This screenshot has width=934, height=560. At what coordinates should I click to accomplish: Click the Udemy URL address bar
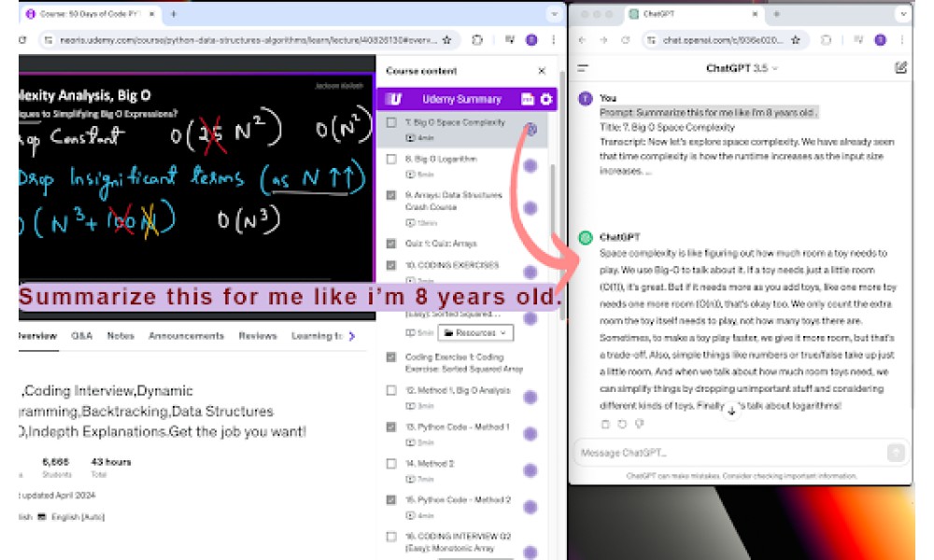[x=248, y=40]
